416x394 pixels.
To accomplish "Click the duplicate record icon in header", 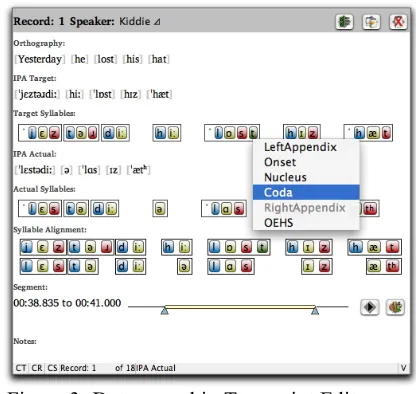I will tap(371, 22).
